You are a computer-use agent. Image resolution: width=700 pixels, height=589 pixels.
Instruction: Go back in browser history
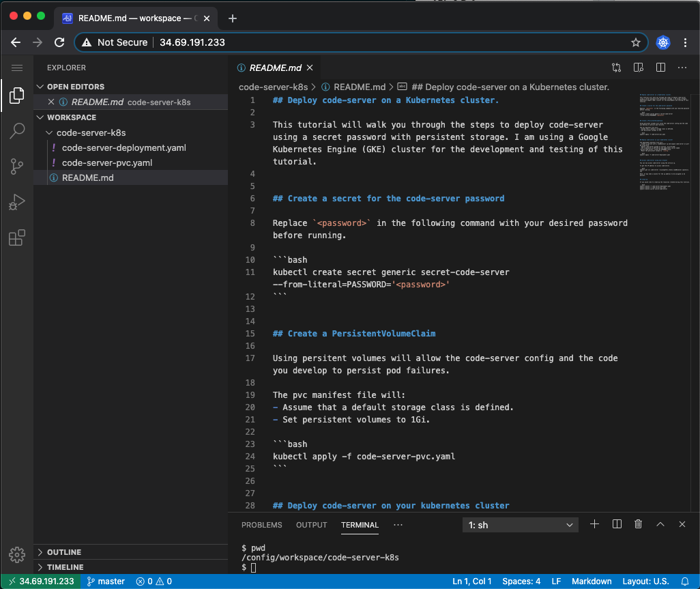[x=16, y=42]
